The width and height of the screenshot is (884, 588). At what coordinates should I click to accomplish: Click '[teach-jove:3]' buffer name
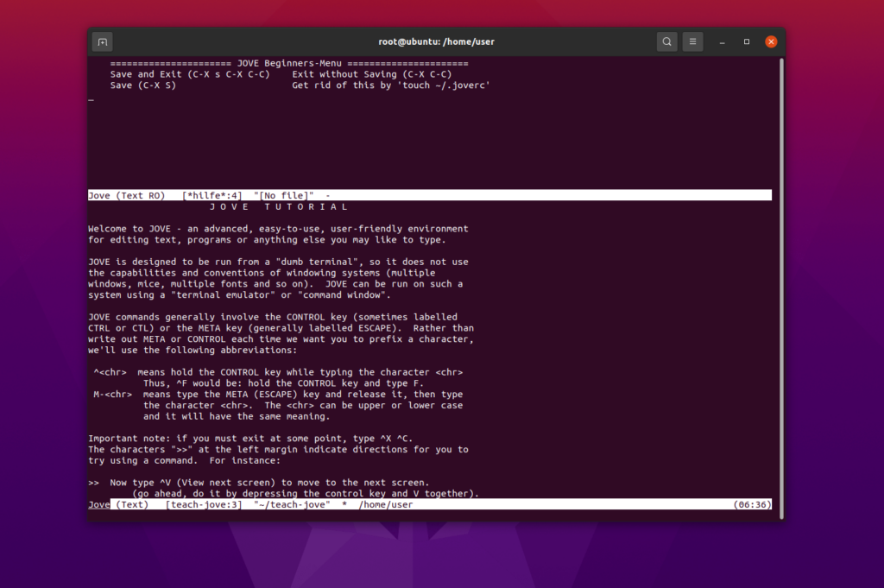pyautogui.click(x=204, y=504)
